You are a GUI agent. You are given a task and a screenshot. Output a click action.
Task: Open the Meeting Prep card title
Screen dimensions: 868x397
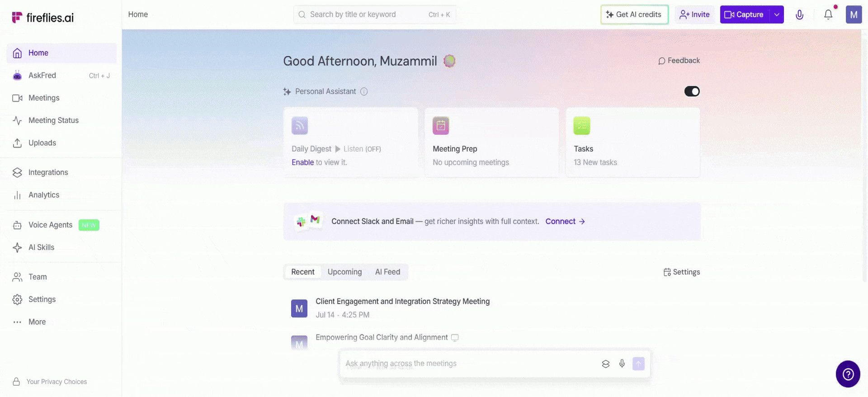pos(455,149)
